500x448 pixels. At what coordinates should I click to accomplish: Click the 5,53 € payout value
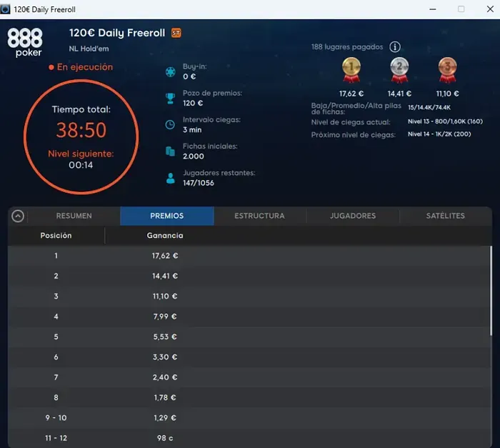tap(165, 337)
